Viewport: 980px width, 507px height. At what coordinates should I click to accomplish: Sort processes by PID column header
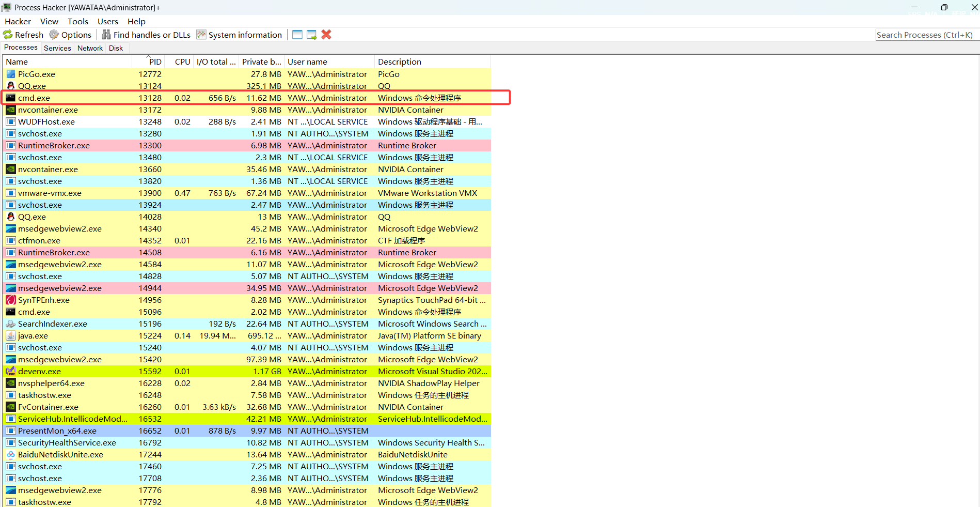[155, 62]
